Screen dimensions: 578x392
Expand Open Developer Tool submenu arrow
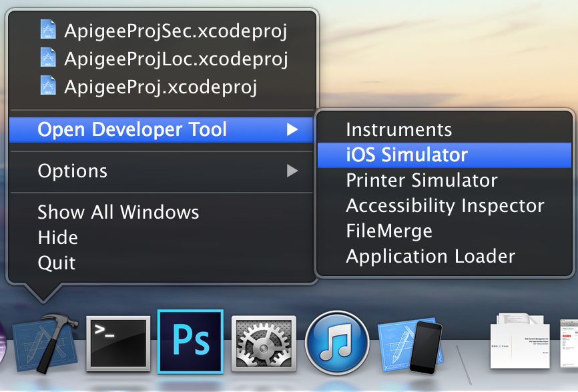pos(292,129)
